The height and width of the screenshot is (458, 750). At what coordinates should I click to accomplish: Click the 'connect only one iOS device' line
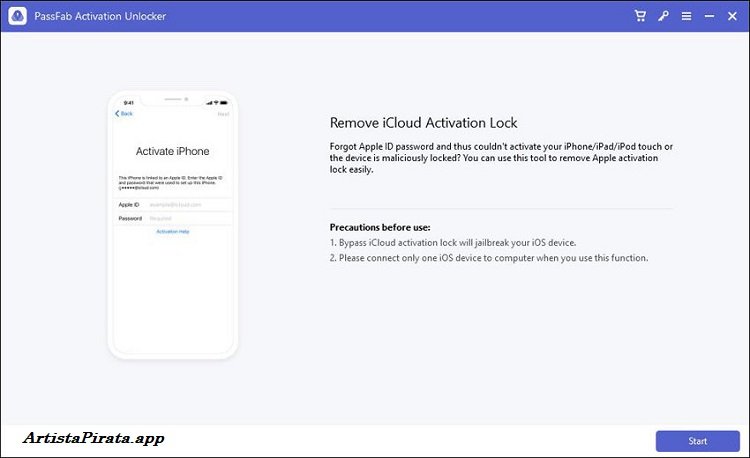(489, 258)
